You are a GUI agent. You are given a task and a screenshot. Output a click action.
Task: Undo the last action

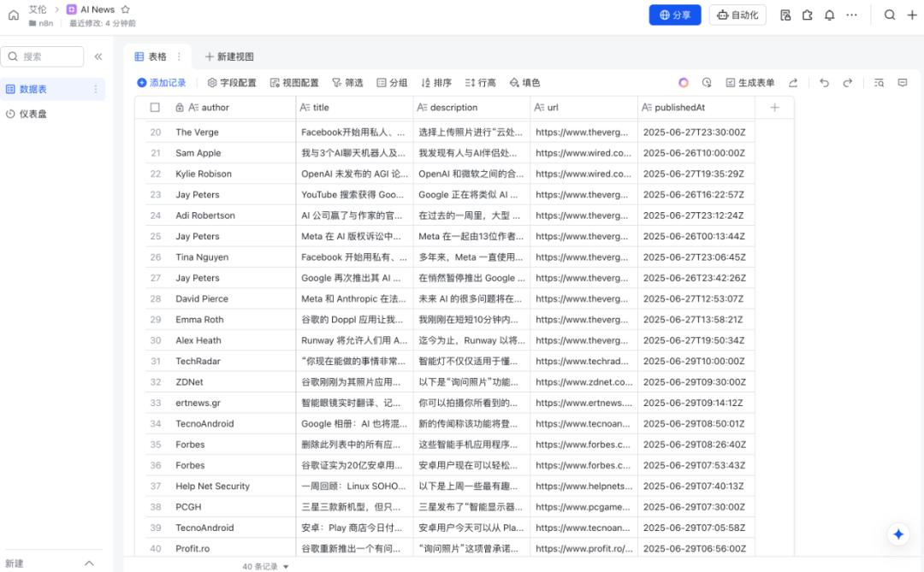coord(825,82)
